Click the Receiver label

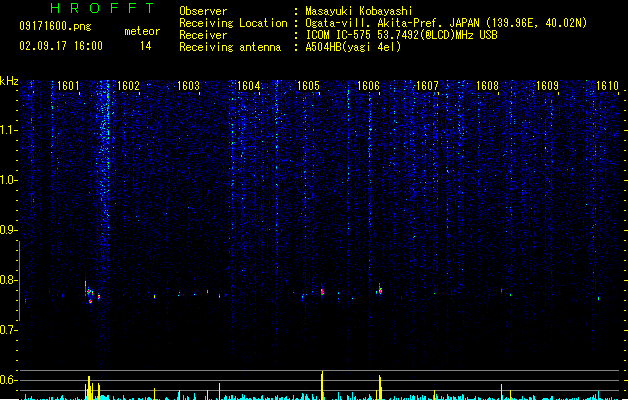point(203,35)
